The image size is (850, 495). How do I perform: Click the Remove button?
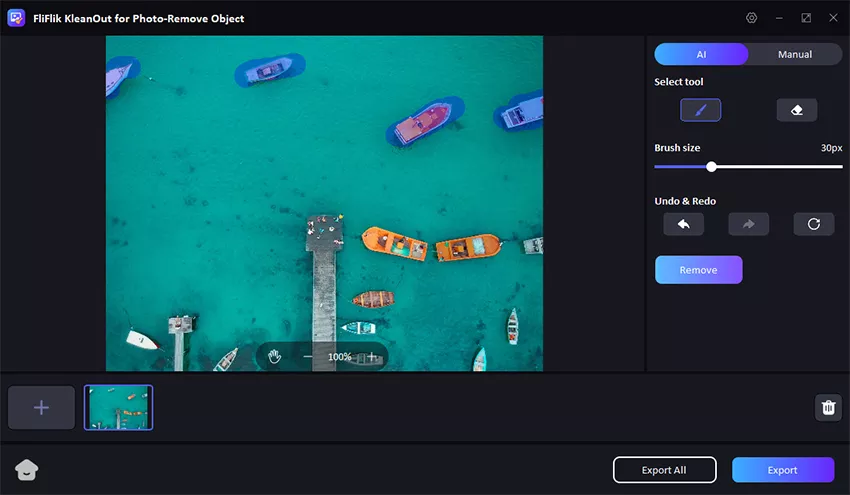pos(698,269)
